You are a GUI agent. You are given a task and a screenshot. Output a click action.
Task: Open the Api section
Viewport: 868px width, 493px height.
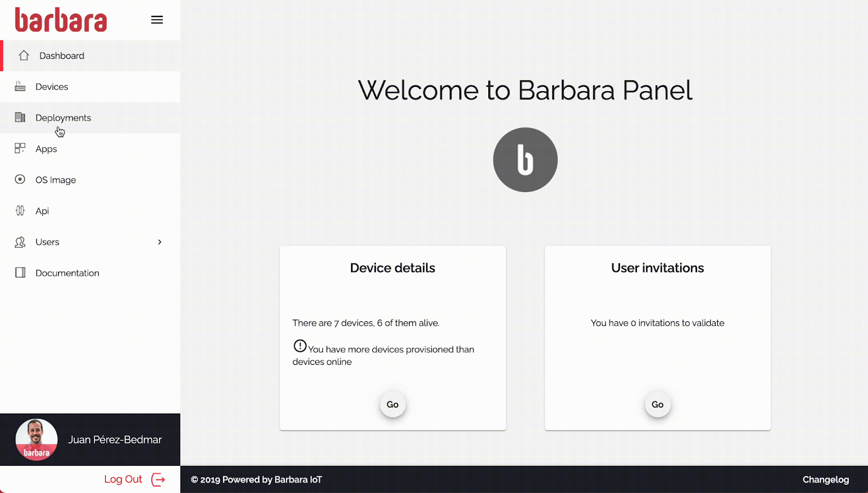(x=90, y=211)
